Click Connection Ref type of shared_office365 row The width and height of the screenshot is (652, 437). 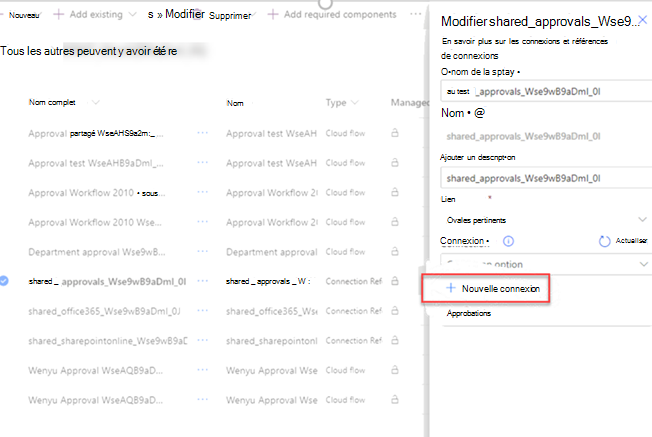click(x=353, y=311)
